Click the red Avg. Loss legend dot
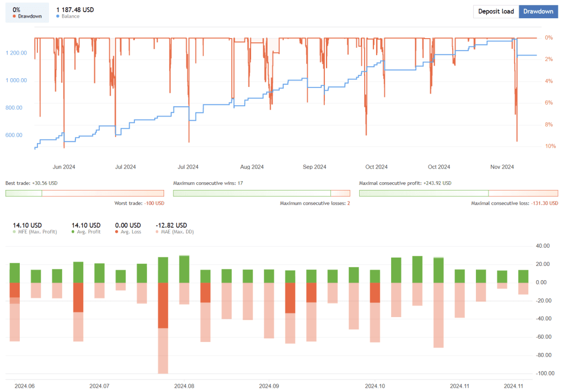The width and height of the screenshot is (564, 392). tap(117, 232)
